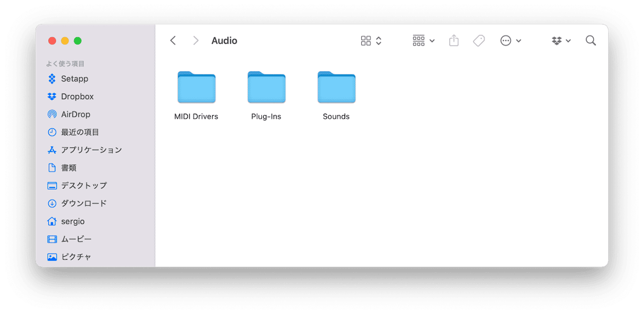Open Setapp in the sidebar
The height and width of the screenshot is (314, 644).
[x=74, y=79]
